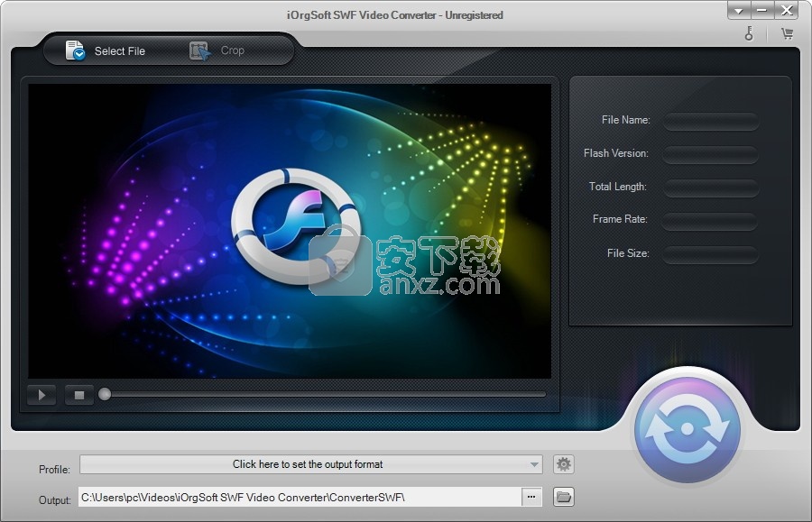812x522 pixels.
Task: Browse output path with the ellipsis button
Action: click(x=531, y=497)
